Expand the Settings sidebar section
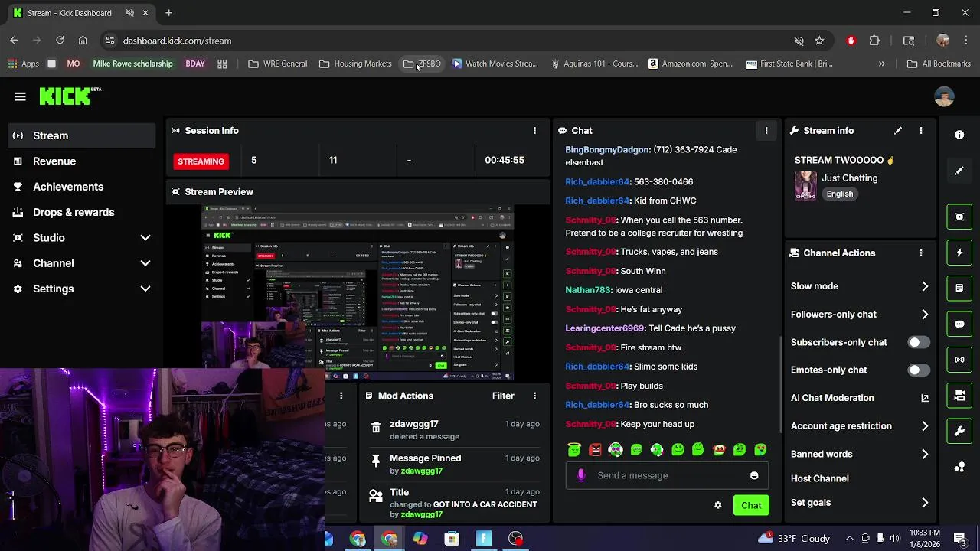Viewport: 980px width, 551px height. tap(145, 289)
